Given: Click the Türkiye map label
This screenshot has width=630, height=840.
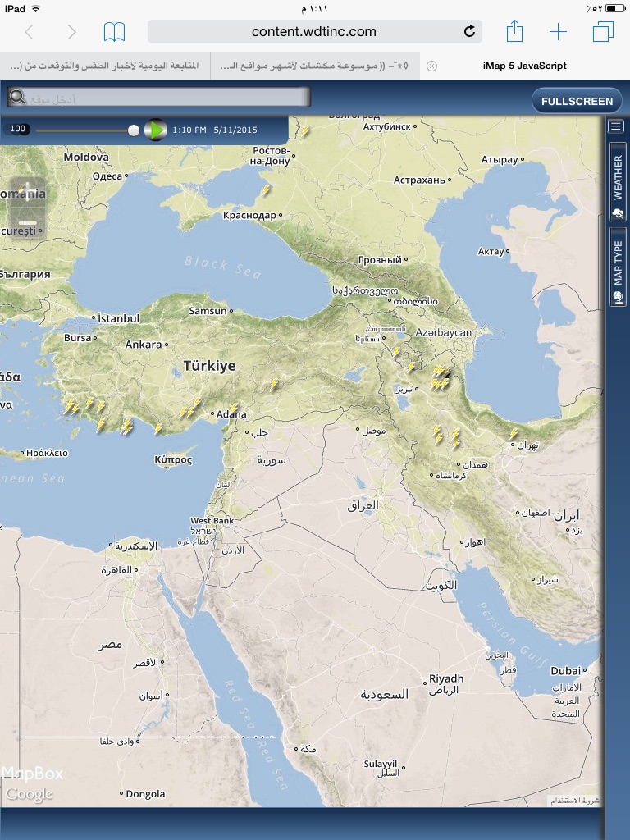Looking at the screenshot, I should (209, 366).
